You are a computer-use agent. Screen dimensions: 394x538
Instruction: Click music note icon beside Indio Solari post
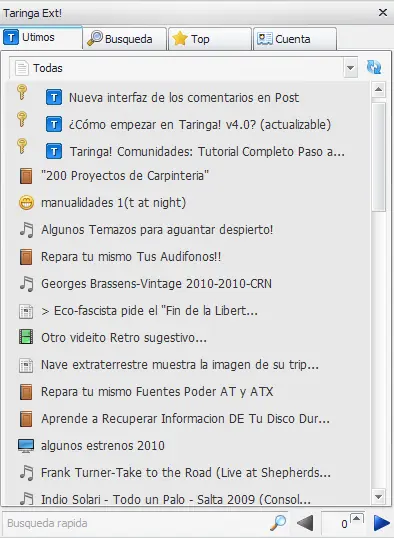pos(26,499)
